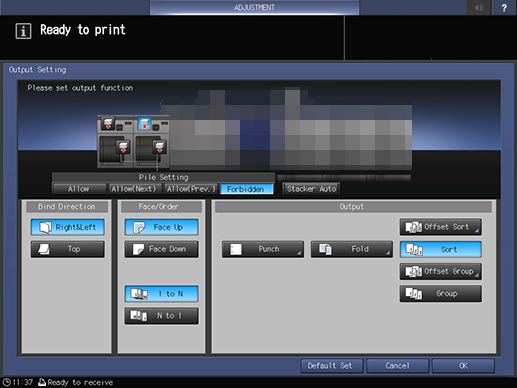Open the Offset Sort options

441,227
